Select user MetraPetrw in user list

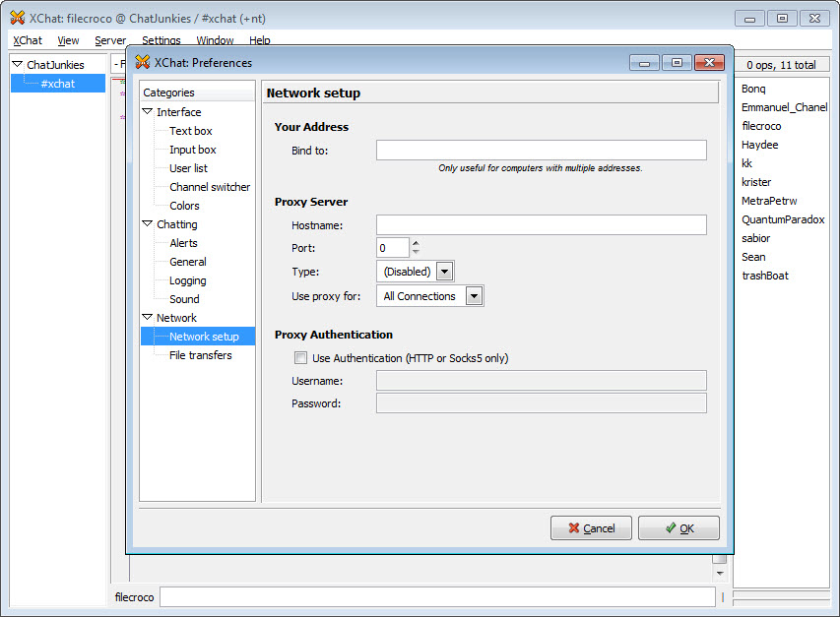click(769, 201)
